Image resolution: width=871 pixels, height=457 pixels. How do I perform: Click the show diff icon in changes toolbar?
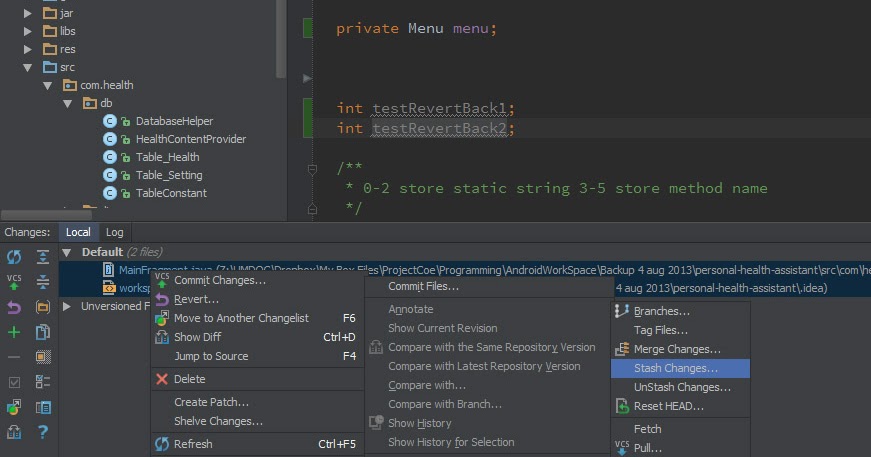tap(43, 332)
